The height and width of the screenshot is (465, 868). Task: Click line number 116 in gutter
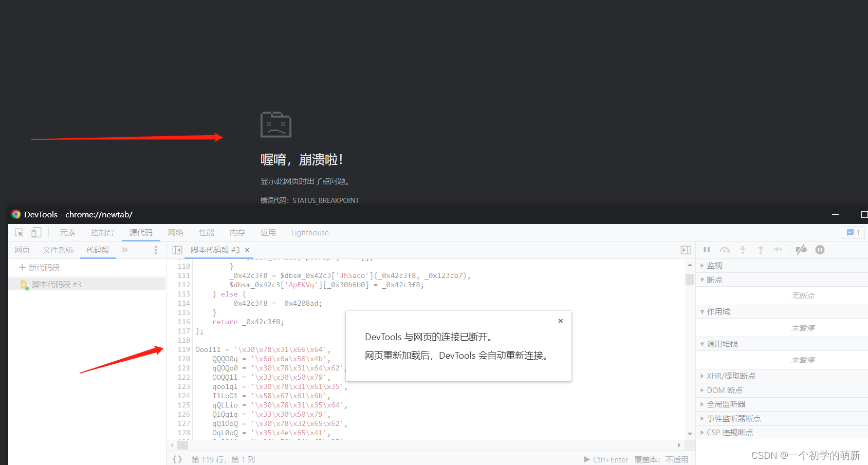tap(184, 322)
